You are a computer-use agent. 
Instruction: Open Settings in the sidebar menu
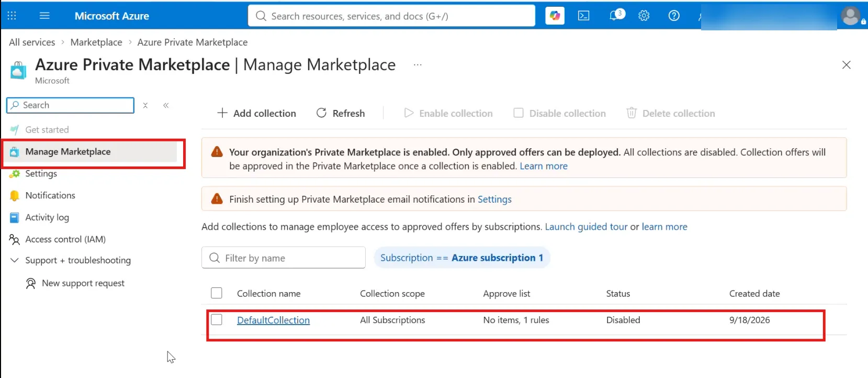(41, 174)
